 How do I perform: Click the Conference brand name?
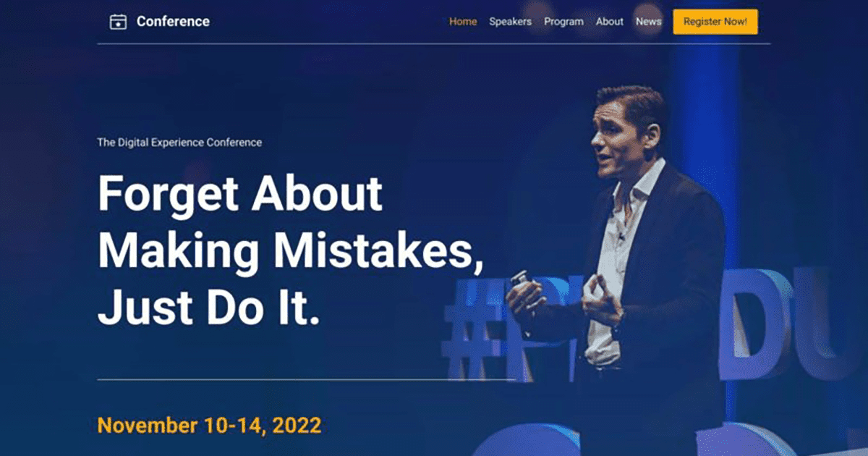click(x=173, y=22)
